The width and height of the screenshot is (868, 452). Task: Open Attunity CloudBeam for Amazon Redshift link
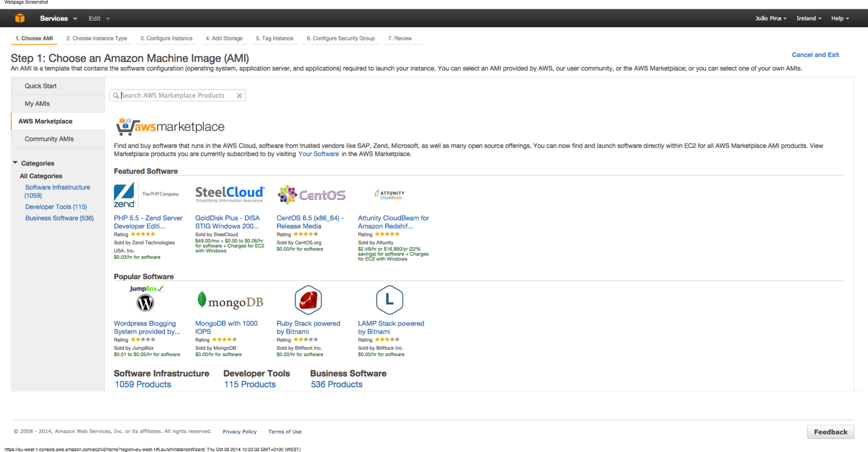coord(393,222)
